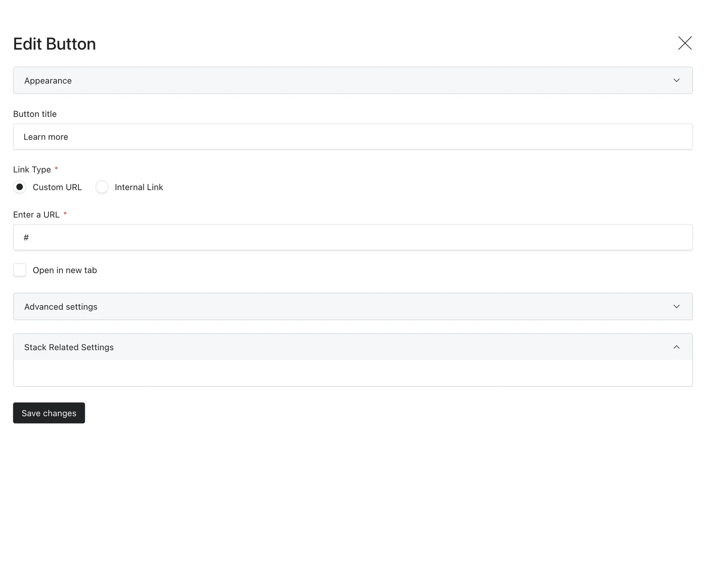
Task: Click the Button title label
Action: click(x=35, y=114)
